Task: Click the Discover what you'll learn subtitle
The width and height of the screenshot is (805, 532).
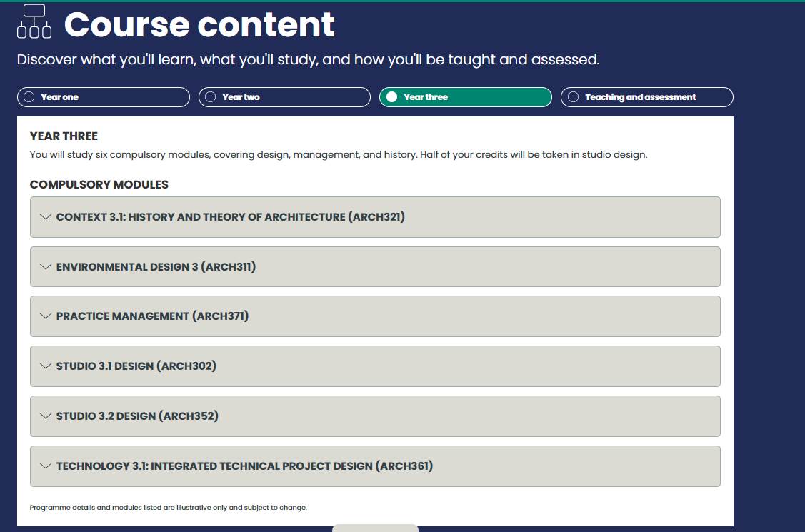Action: pos(308,59)
